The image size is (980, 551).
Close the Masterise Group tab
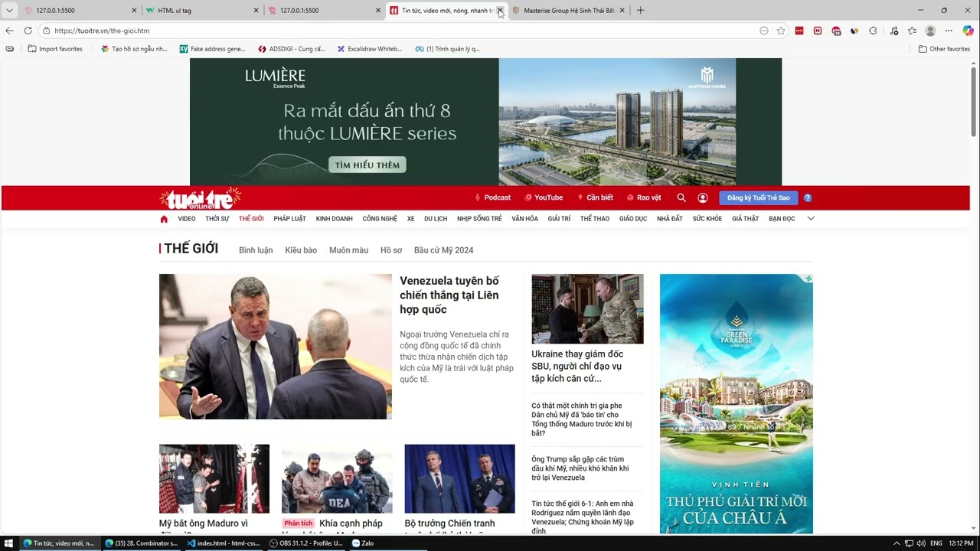click(622, 11)
